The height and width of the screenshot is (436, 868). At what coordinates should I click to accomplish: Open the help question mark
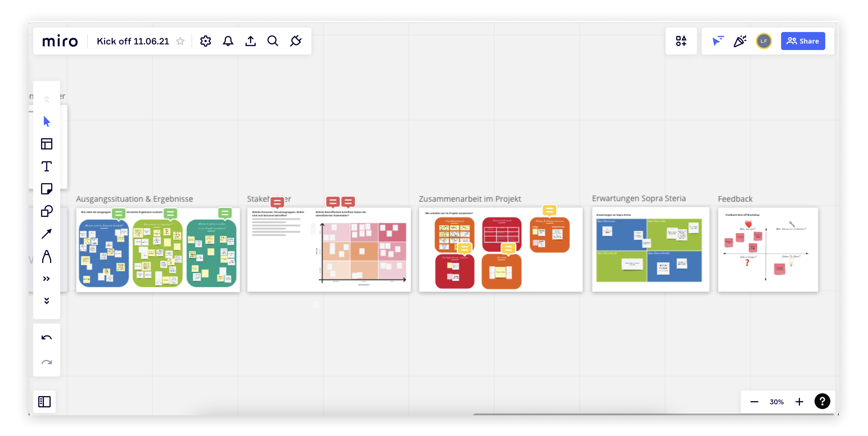pyautogui.click(x=822, y=401)
